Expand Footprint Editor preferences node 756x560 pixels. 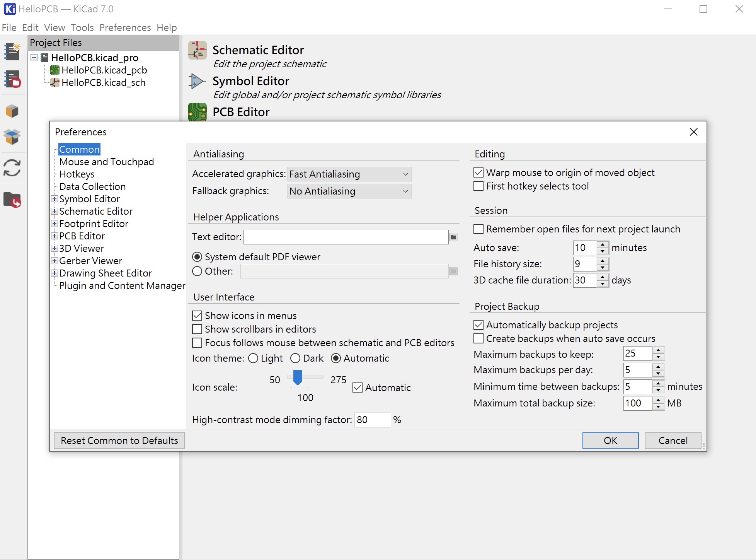click(54, 224)
